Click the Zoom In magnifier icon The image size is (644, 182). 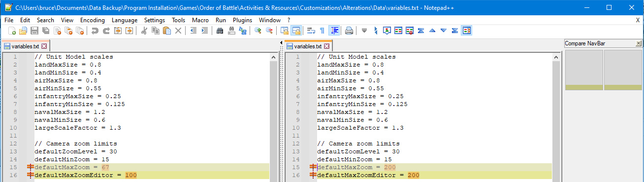258,31
